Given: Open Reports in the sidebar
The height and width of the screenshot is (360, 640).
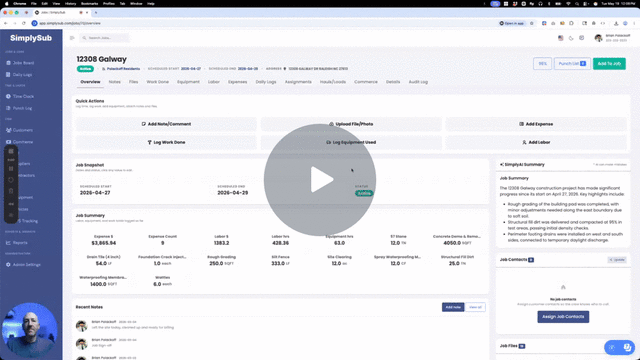Looking at the screenshot, I should [x=17, y=243].
